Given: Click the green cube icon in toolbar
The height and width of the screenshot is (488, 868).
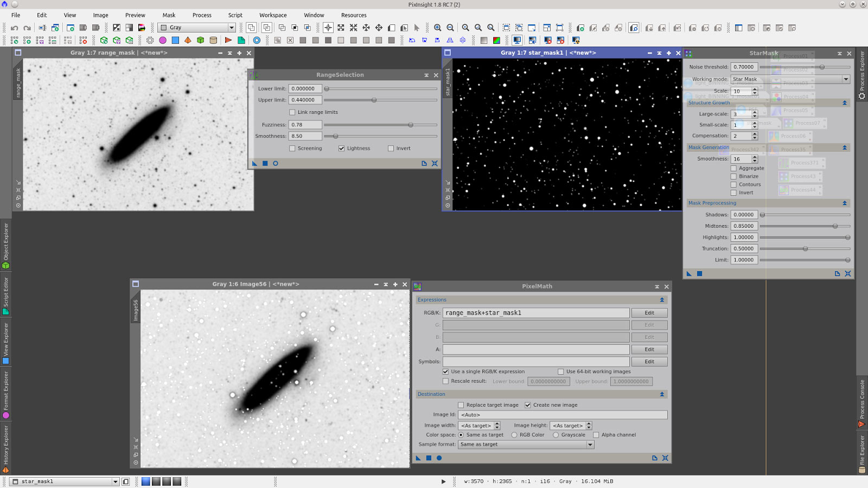Looking at the screenshot, I should 200,40.
